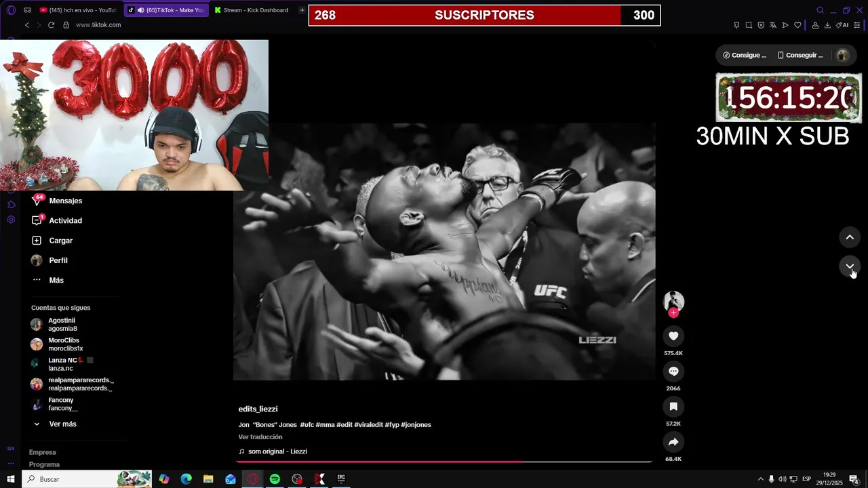This screenshot has height=488, width=868.
Task: Switch to Stream - Kick Dashboard tab
Action: (x=251, y=10)
